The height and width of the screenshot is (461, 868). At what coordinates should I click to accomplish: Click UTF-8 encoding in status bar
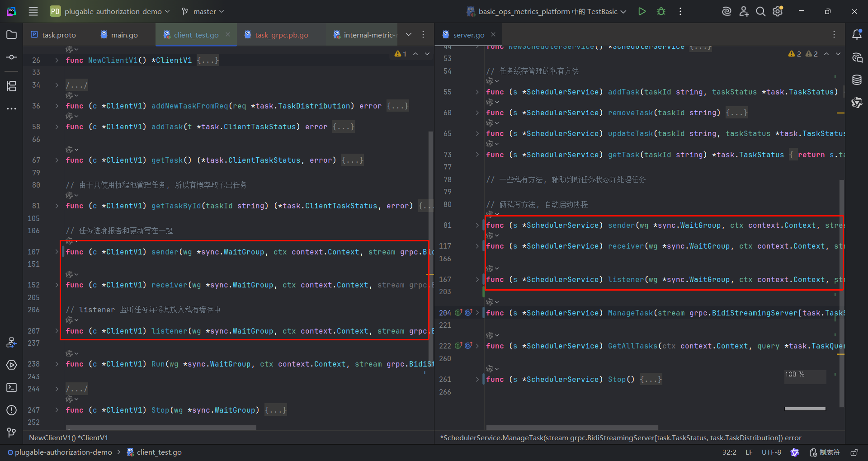point(771,452)
